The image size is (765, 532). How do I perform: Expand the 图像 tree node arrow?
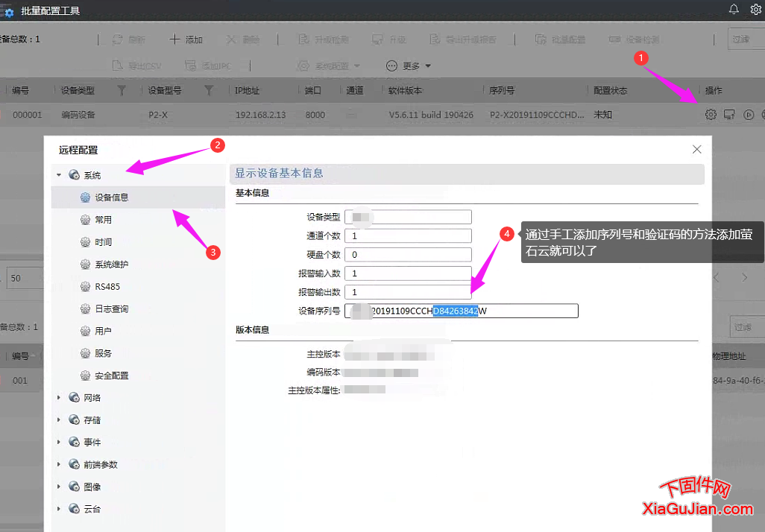point(59,487)
